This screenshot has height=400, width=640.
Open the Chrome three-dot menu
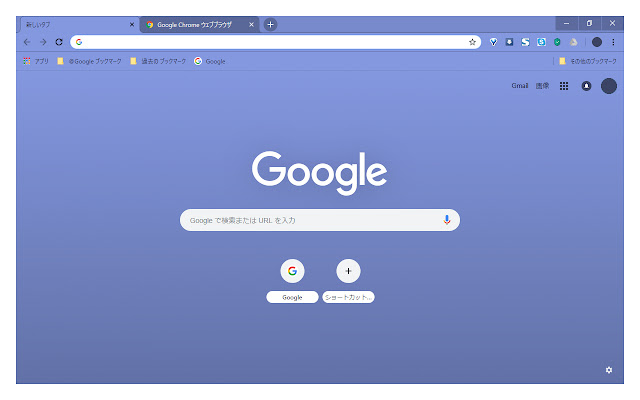coord(613,42)
